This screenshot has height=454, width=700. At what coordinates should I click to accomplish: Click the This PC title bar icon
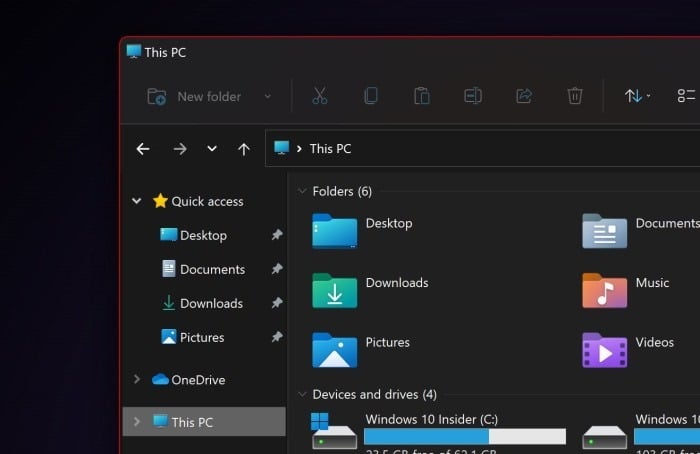pyautogui.click(x=133, y=51)
